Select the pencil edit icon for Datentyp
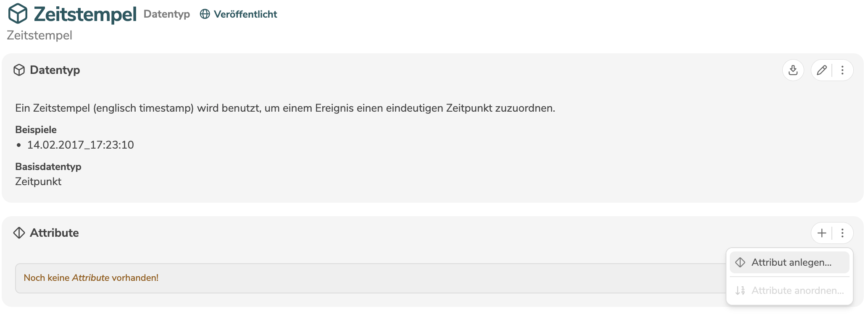 pyautogui.click(x=821, y=70)
